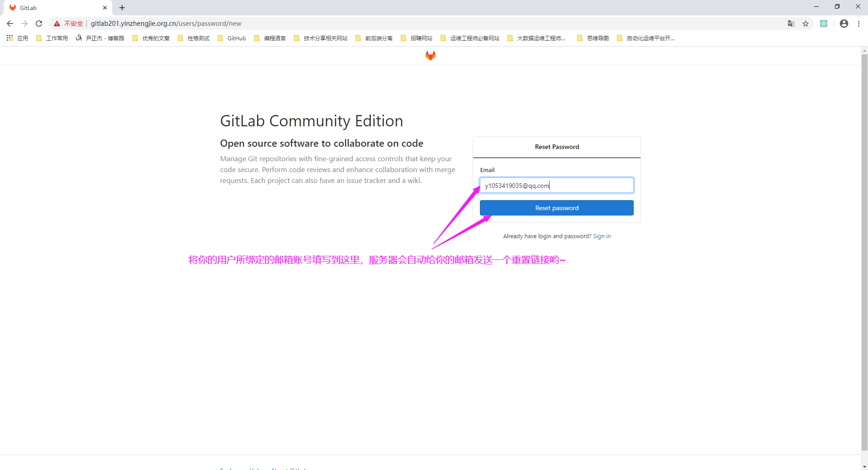868x470 pixels.
Task: Open the translate page icon
Action: click(791, 24)
